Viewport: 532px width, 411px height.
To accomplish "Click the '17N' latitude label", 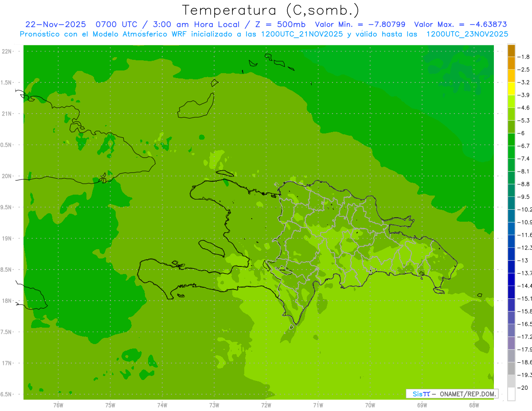I will click(6, 363).
